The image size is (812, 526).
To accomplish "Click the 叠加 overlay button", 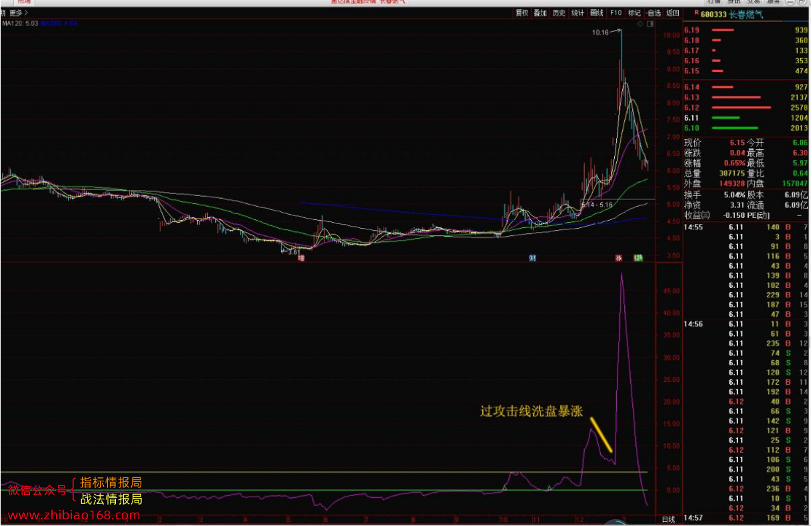I will tap(540, 13).
